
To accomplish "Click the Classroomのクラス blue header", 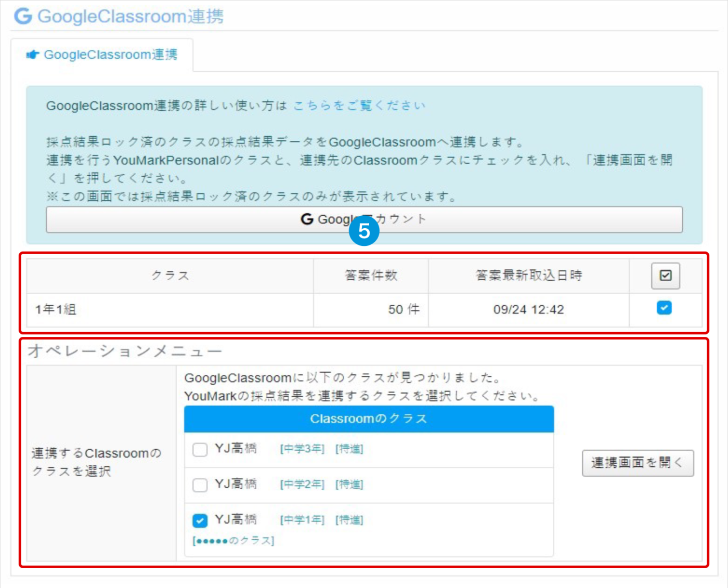I will tap(369, 419).
